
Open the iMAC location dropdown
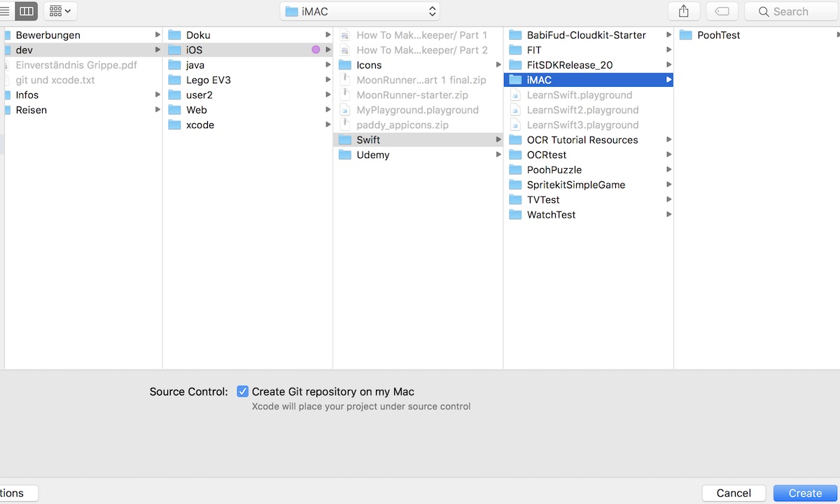point(360,11)
